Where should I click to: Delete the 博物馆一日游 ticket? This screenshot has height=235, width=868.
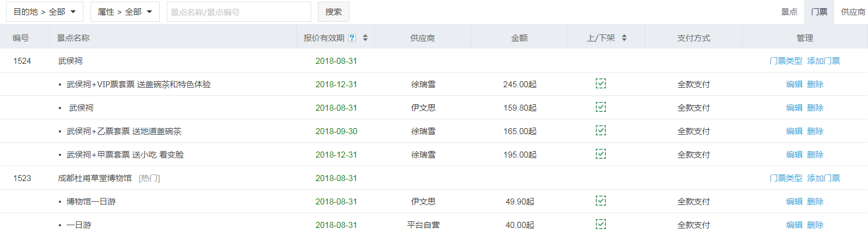pyautogui.click(x=815, y=202)
